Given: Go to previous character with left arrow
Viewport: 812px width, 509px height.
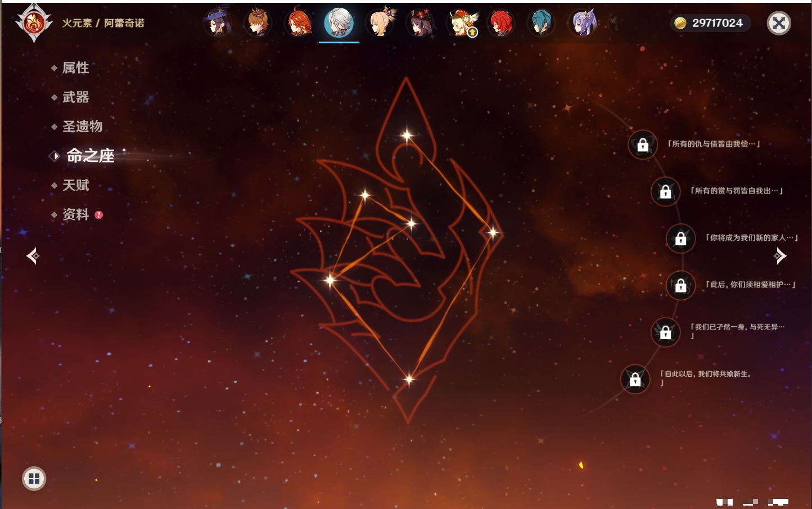Looking at the screenshot, I should [x=33, y=256].
